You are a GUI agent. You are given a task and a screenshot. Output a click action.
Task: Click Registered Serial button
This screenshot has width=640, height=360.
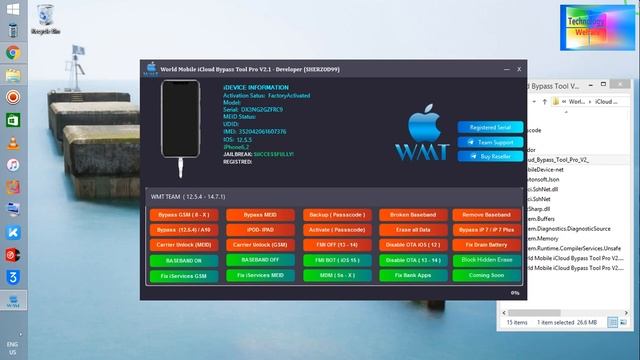(x=490, y=127)
